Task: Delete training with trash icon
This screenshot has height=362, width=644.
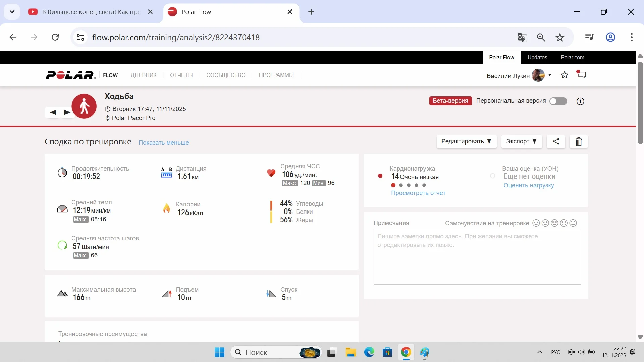Action: point(579,142)
